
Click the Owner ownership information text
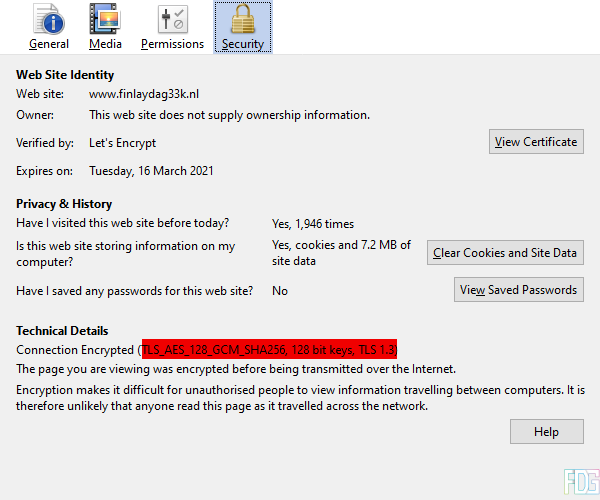tap(229, 115)
